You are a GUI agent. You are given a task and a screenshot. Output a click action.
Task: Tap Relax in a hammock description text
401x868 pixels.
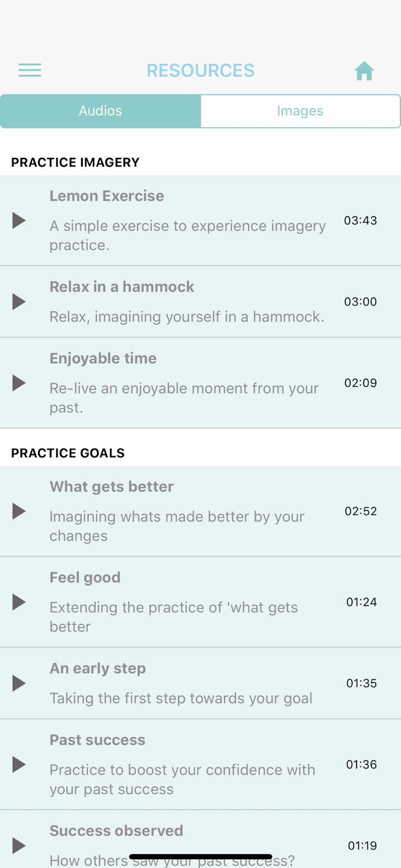(x=187, y=317)
